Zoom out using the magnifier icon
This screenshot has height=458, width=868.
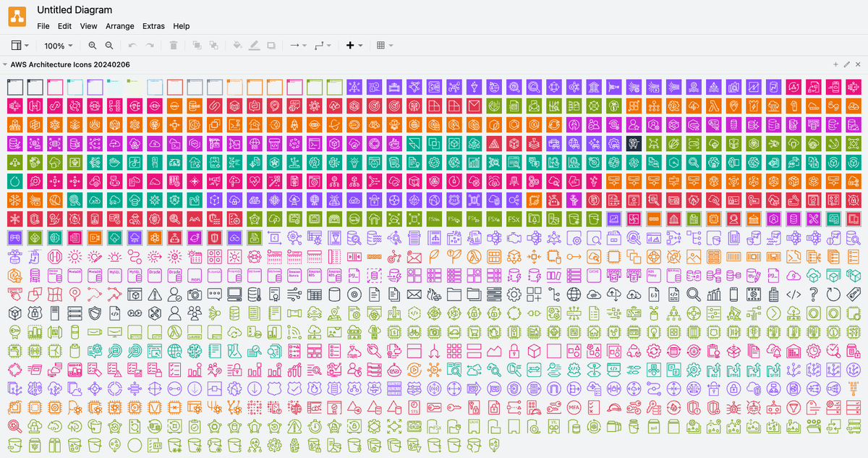click(109, 45)
